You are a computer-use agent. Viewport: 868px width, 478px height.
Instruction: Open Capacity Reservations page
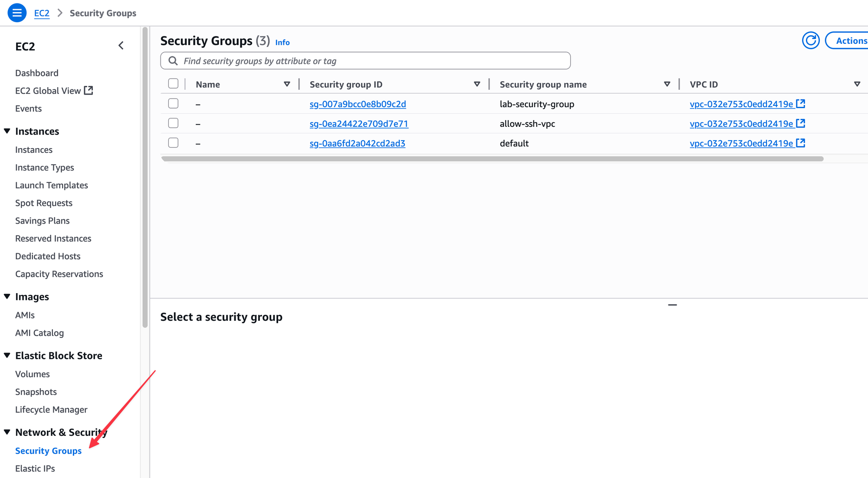point(59,274)
